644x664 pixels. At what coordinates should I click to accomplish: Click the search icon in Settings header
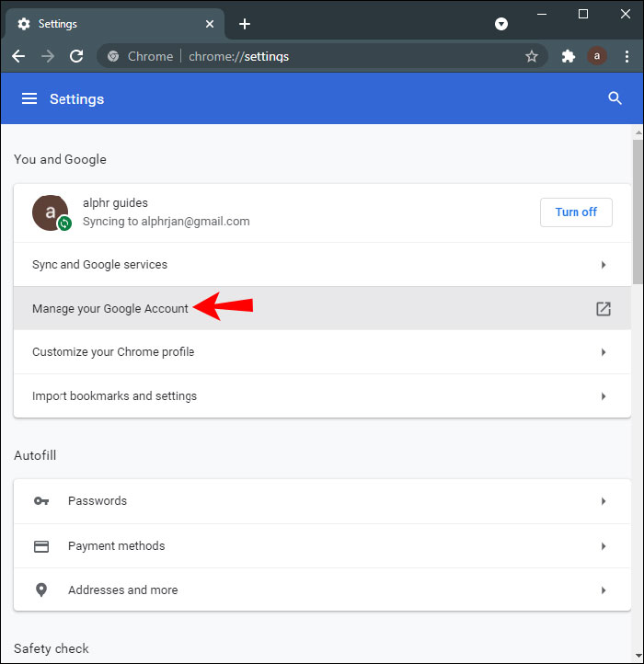point(615,98)
